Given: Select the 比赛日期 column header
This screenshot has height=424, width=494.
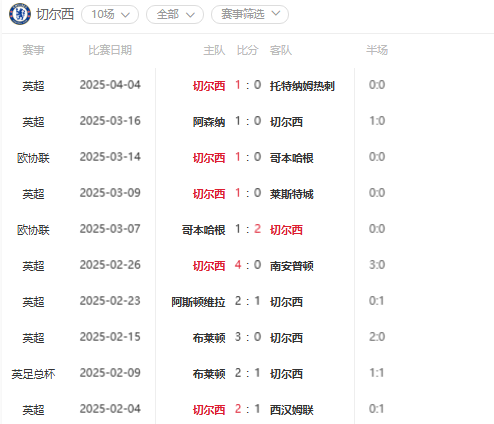Looking at the screenshot, I should (x=110, y=50).
